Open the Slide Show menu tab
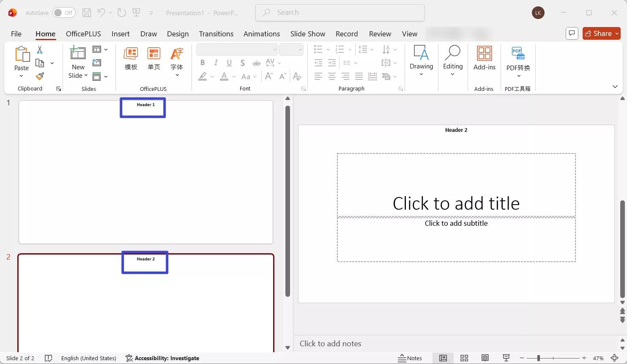Image resolution: width=627 pixels, height=364 pixels. coord(308,34)
